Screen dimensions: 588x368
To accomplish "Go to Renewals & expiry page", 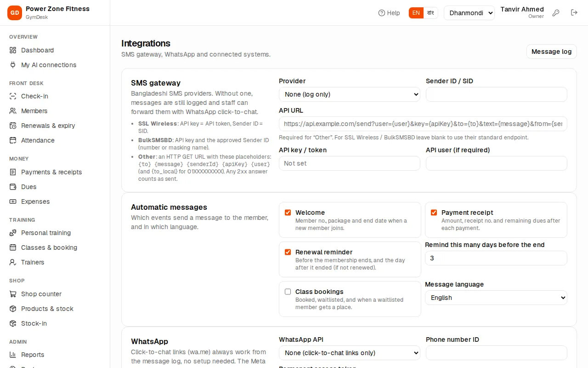I will tap(55, 126).
